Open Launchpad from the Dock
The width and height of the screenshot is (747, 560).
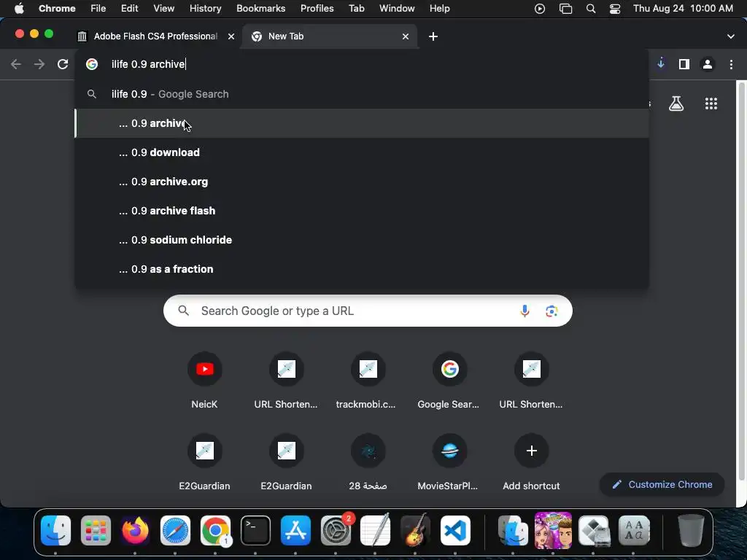click(96, 531)
